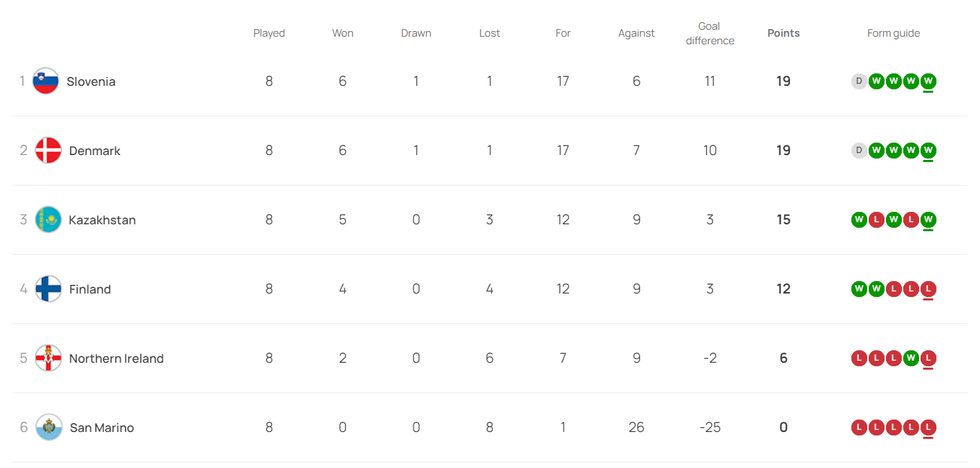This screenshot has width=980, height=468.
Task: Click the Form guide column header
Action: click(x=894, y=33)
